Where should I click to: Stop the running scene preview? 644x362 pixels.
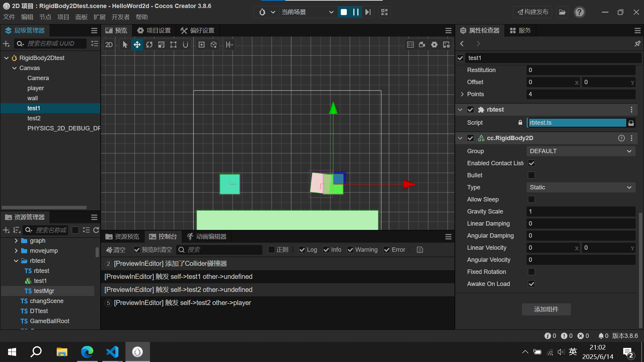pos(344,12)
